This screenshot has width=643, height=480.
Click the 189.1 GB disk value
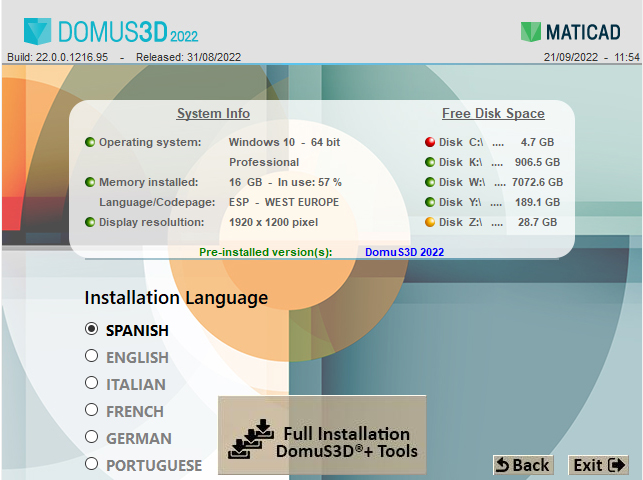pos(537,202)
